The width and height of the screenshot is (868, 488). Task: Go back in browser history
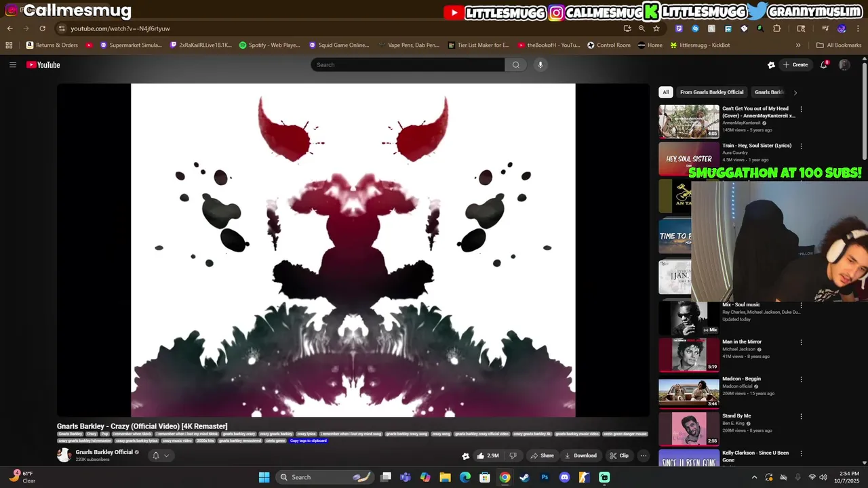[x=9, y=28]
